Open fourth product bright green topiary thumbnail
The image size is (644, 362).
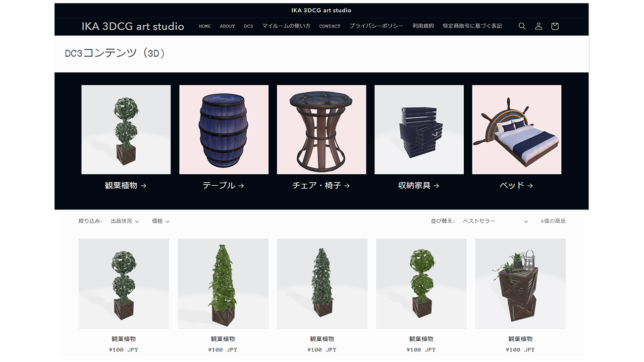point(422,284)
